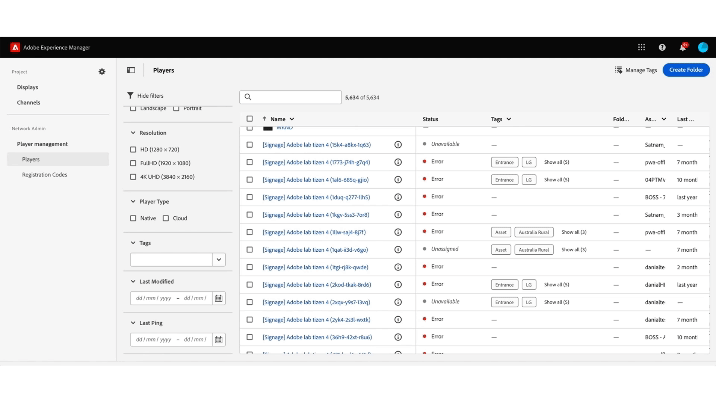This screenshot has width=716, height=402.
Task: Open info icon for player 1al6 row
Action: tap(398, 180)
